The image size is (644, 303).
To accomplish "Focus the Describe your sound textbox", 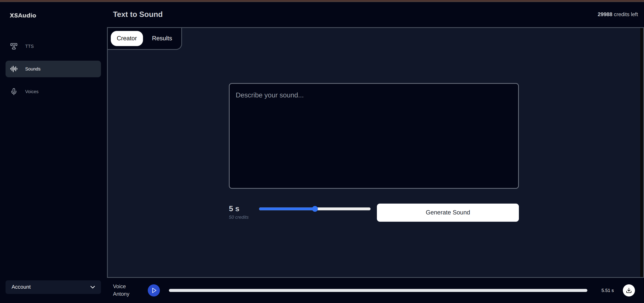I will pos(374,136).
